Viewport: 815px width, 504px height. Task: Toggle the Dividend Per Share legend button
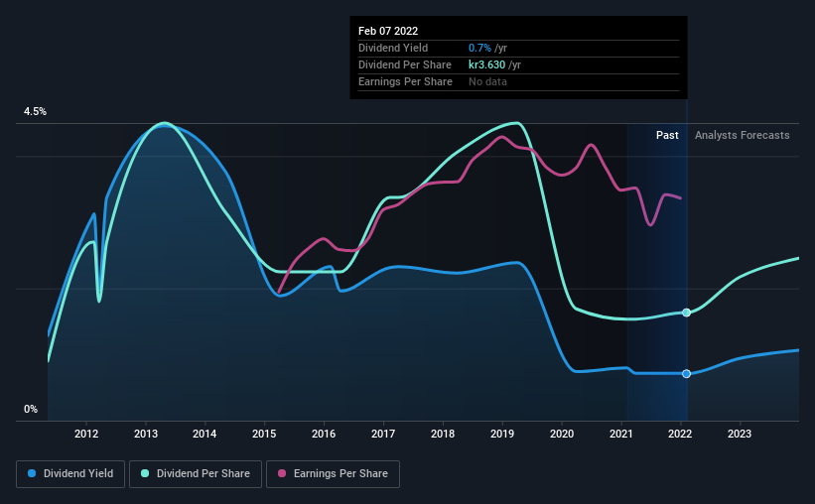(x=196, y=474)
